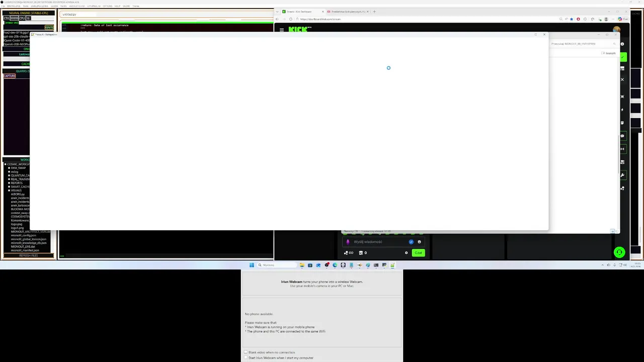644x362 pixels.
Task: Open the Kick hamburger menu
Action: click(x=282, y=30)
